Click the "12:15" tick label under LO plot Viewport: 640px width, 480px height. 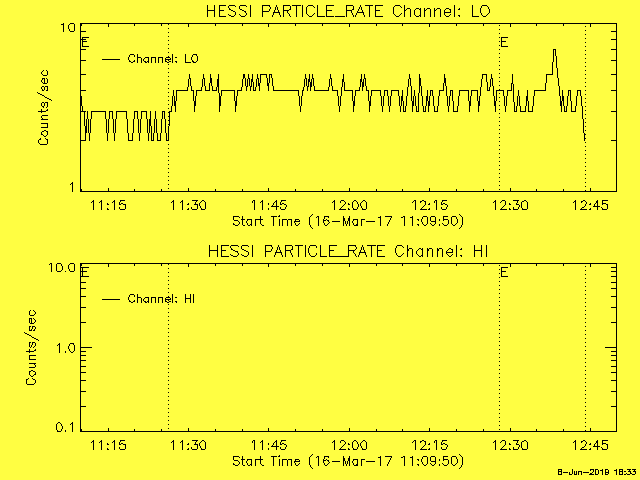pos(429,205)
